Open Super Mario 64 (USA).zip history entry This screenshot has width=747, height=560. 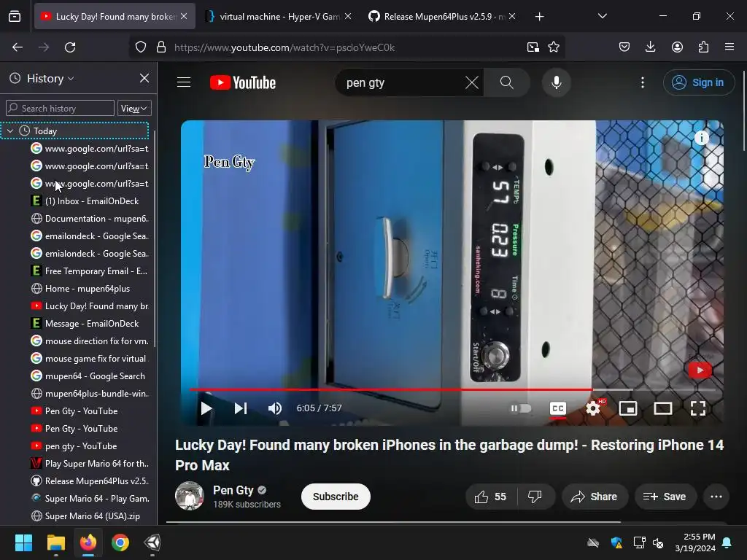(x=89, y=516)
